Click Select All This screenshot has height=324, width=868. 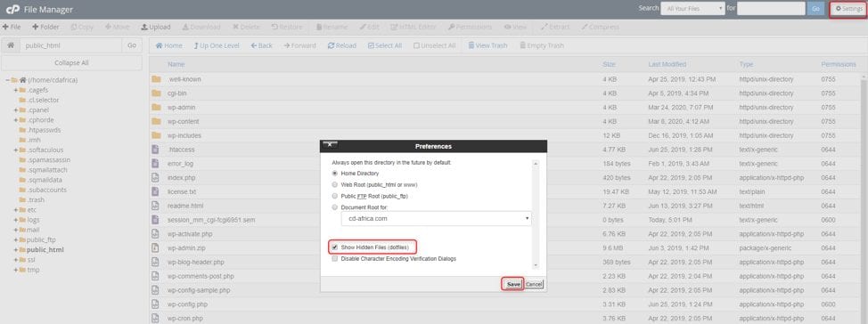(x=385, y=45)
